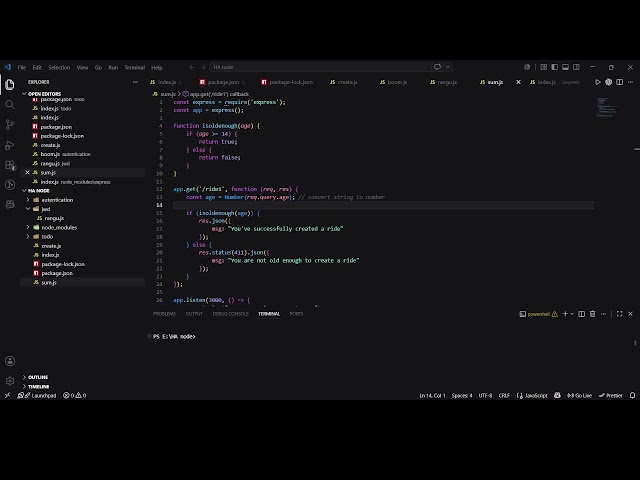Click the Run Code play icon

point(598,82)
